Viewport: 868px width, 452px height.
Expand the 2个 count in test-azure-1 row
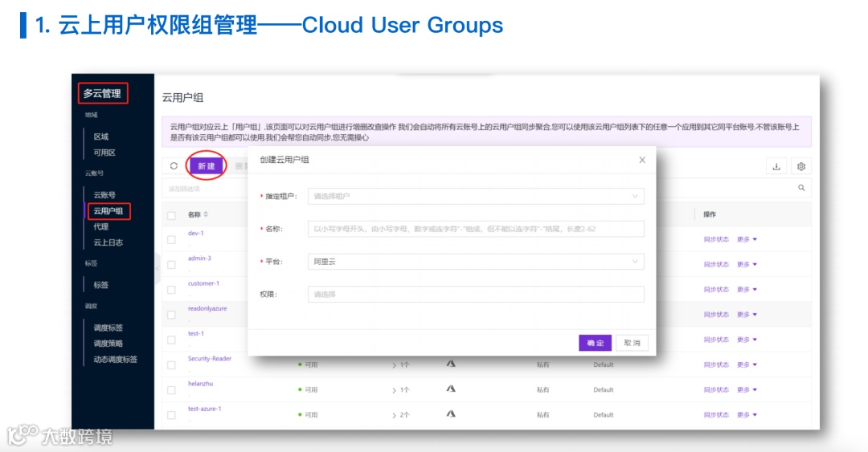401,415
